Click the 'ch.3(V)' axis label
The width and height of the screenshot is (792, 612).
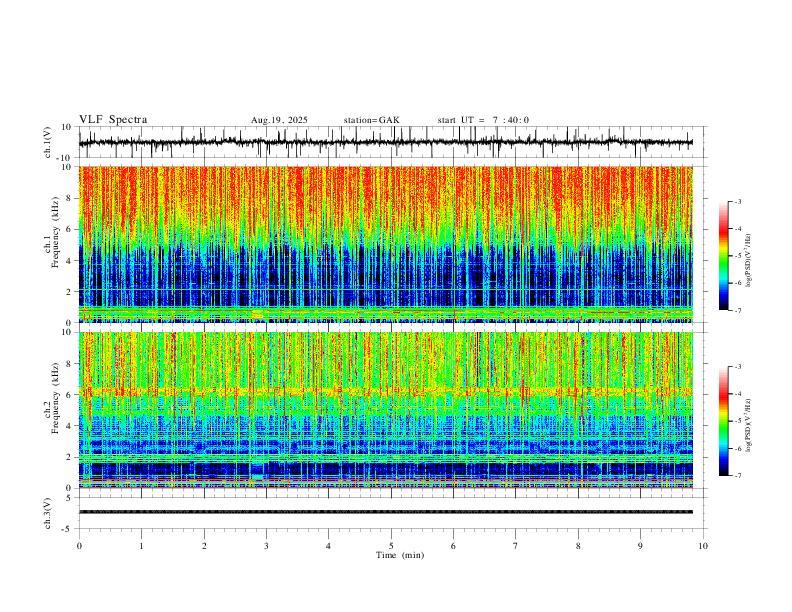tap(48, 513)
